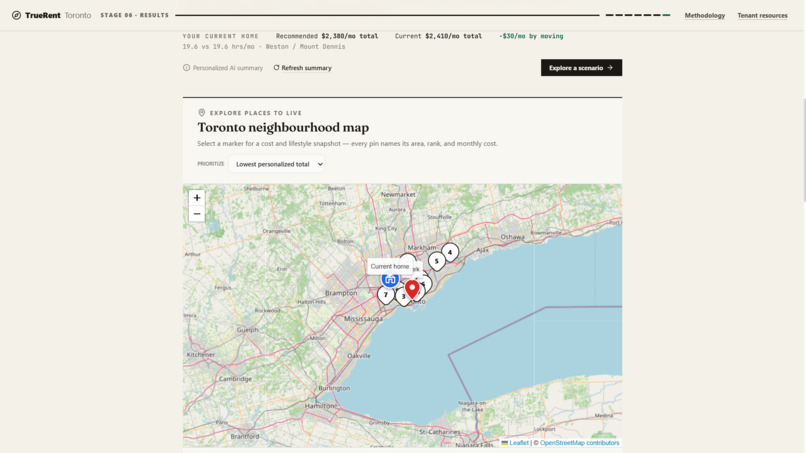This screenshot has width=806, height=453.
Task: Open OpenStreetMap contributors link
Action: pyautogui.click(x=579, y=443)
